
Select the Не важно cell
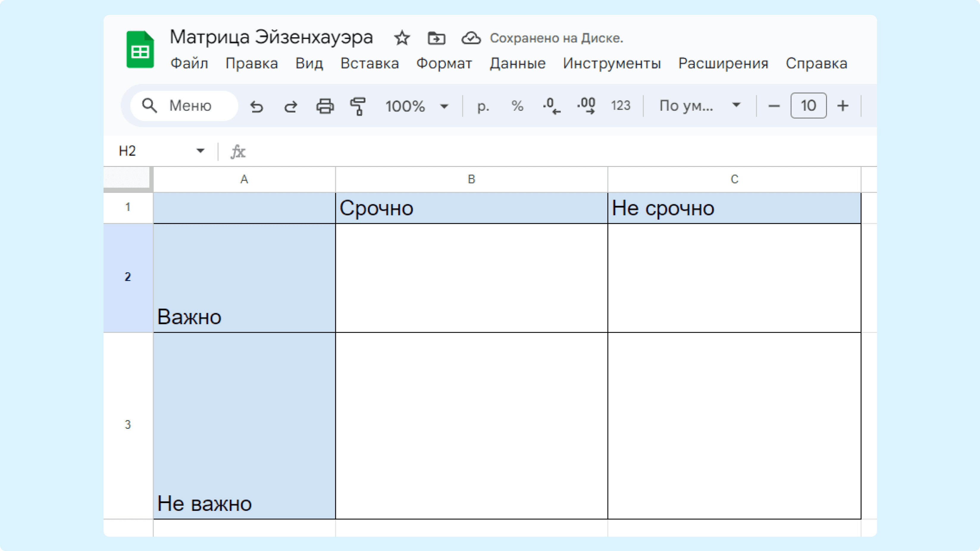(244, 425)
